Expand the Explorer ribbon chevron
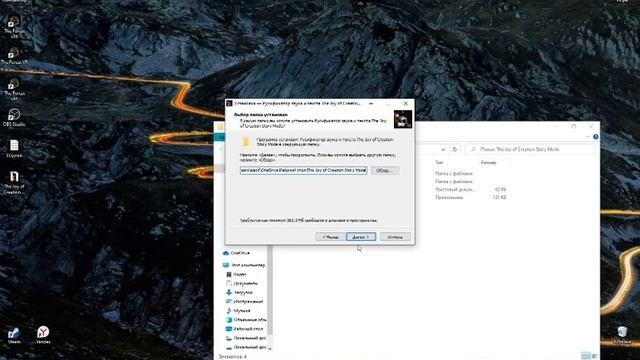Image resolution: width=640 pixels, height=360 pixels. tap(587, 137)
